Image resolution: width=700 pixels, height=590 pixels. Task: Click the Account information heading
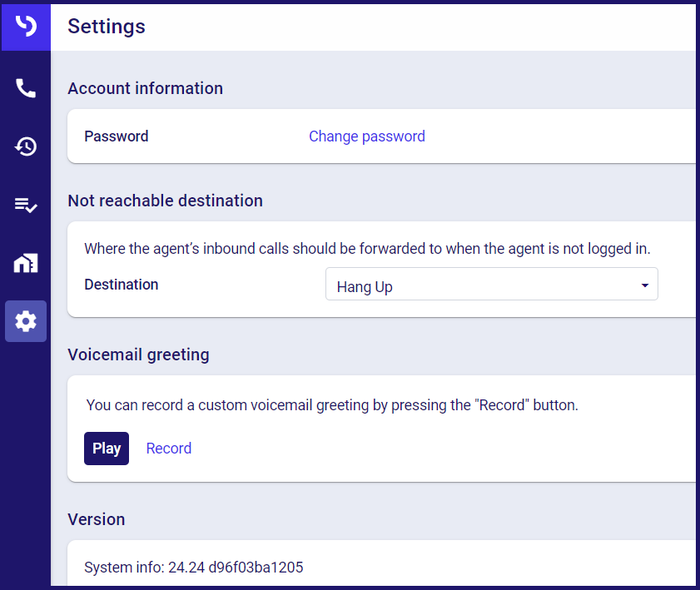point(145,88)
